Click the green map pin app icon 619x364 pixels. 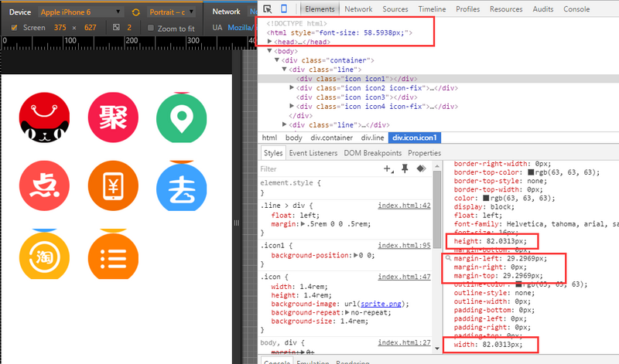pyautogui.click(x=181, y=118)
